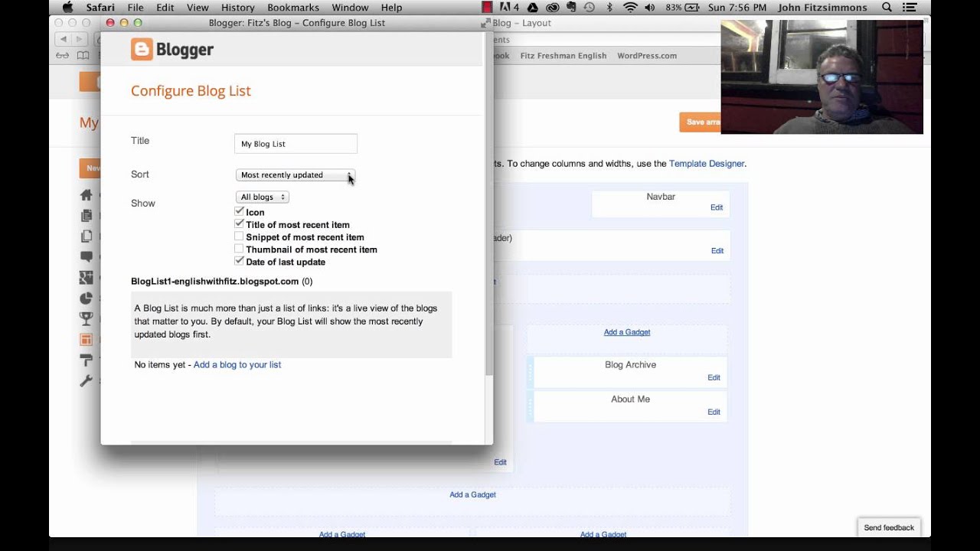Click the Wi-Fi status icon
This screenshot has height=551, width=980.
click(630, 8)
